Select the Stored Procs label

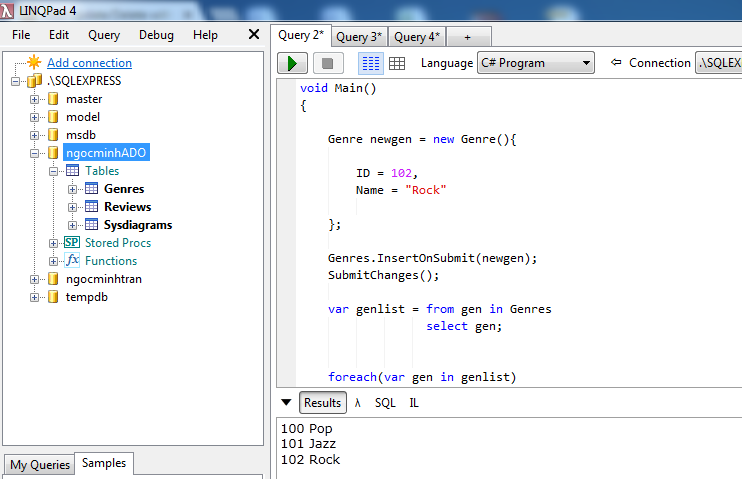tap(118, 242)
